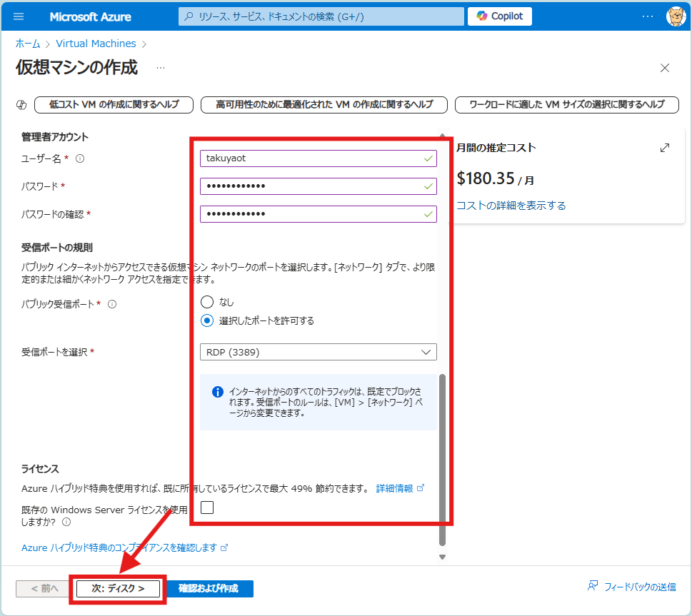Image resolution: width=692 pixels, height=616 pixels.
Task: Check the existing Windows Server license checkbox
Action: pyautogui.click(x=206, y=507)
